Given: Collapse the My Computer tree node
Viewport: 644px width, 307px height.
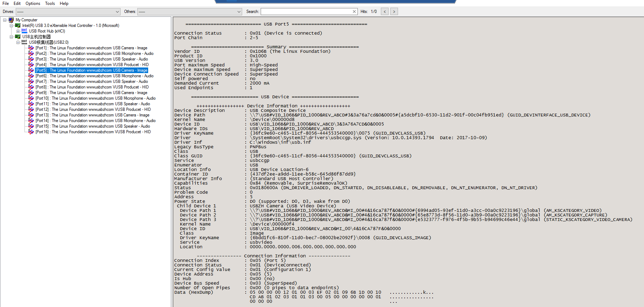Looking at the screenshot, I should pyautogui.click(x=5, y=20).
